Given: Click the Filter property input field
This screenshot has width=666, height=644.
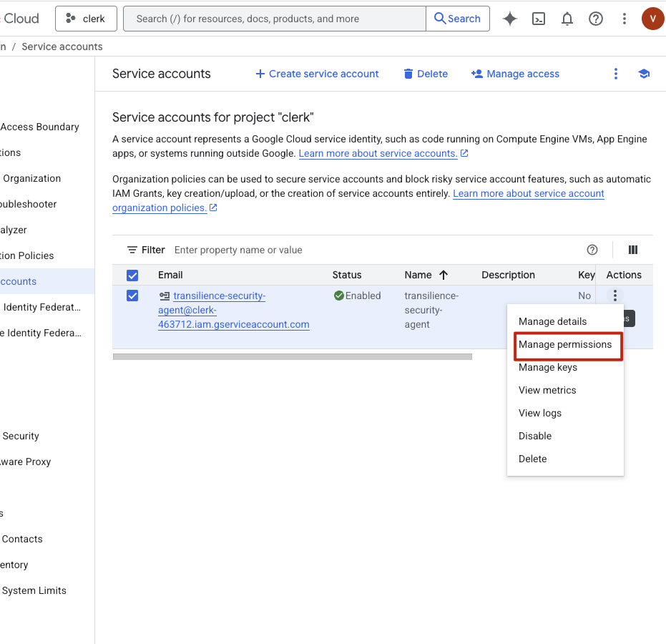Looking at the screenshot, I should point(373,250).
